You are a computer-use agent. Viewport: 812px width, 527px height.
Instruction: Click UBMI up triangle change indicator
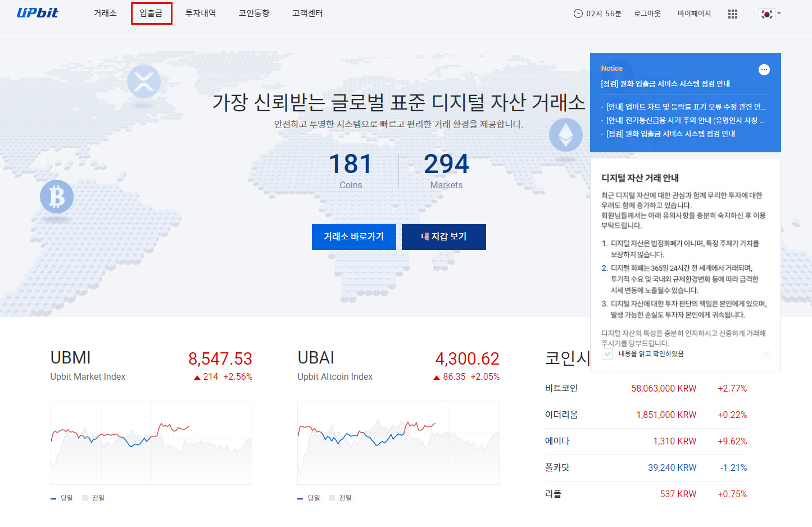click(x=197, y=378)
